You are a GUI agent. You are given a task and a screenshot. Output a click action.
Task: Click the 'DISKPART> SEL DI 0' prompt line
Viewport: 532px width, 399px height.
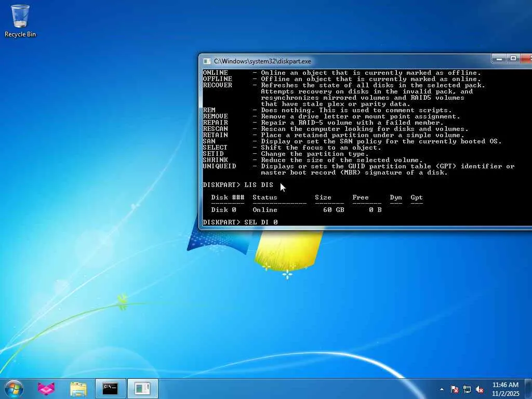(240, 222)
